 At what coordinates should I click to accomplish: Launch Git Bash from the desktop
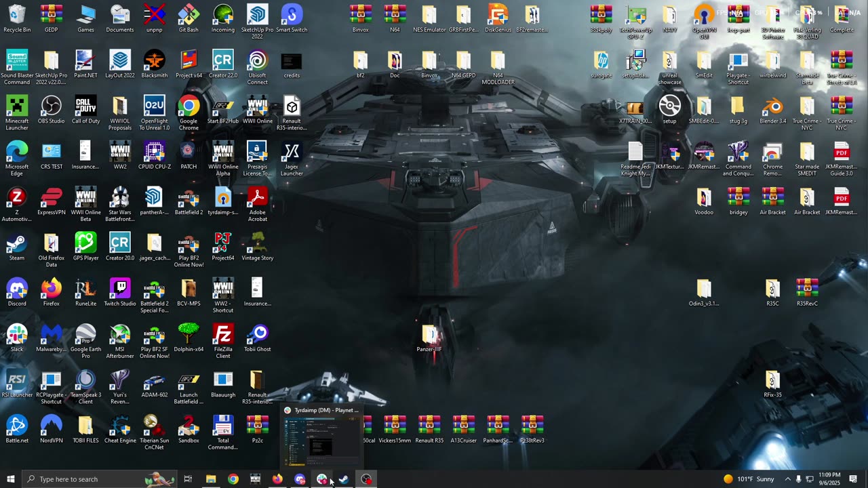(x=189, y=19)
